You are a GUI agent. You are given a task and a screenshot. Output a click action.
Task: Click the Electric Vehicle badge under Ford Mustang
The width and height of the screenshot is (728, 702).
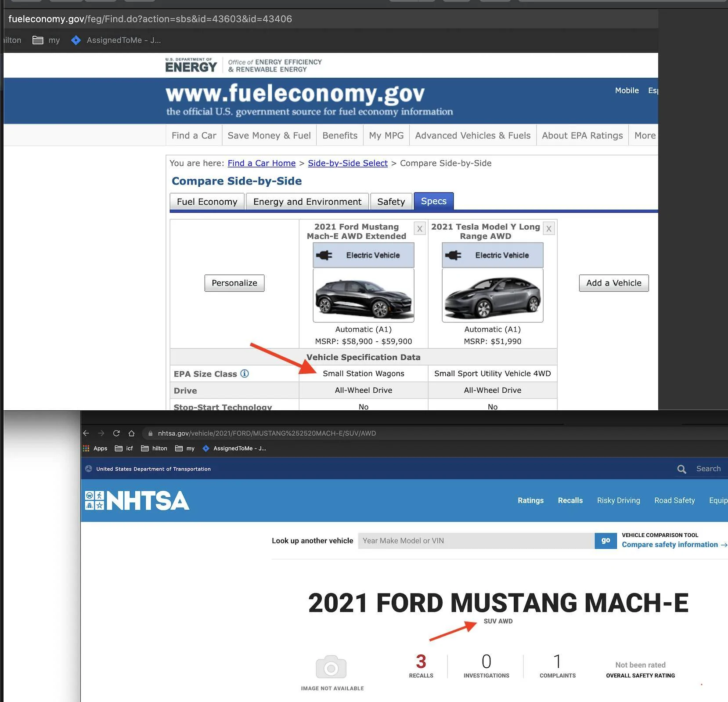364,255
